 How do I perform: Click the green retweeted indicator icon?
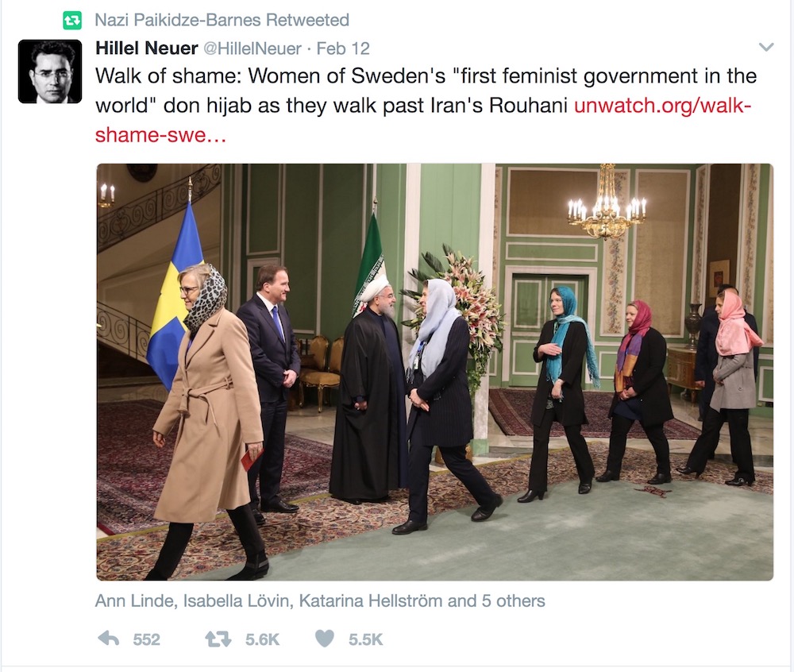[x=72, y=21]
